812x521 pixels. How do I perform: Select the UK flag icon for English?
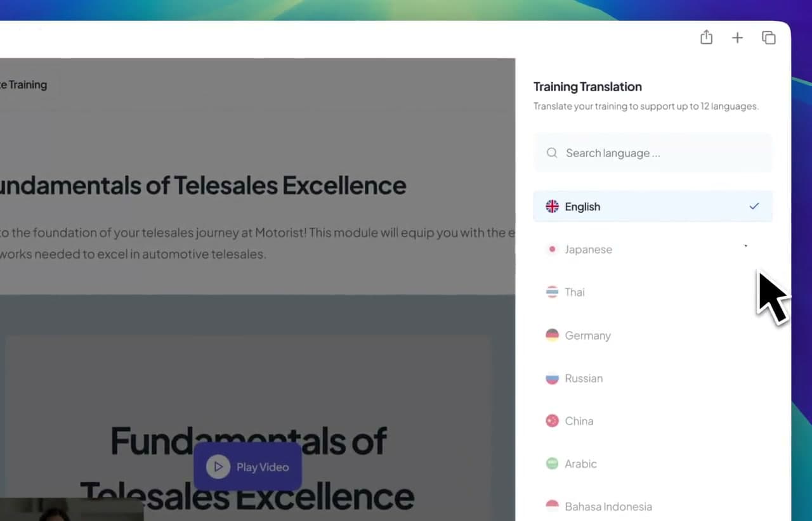tap(552, 207)
